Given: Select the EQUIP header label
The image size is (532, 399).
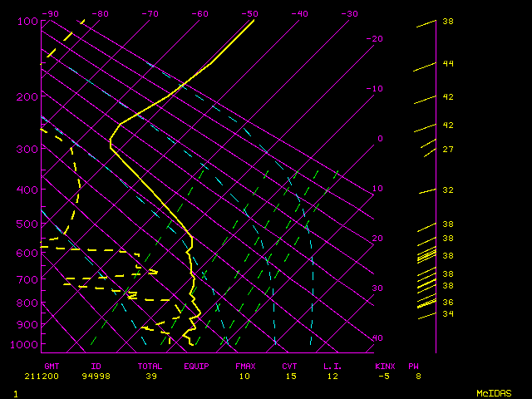Looking at the screenshot, I should [197, 366].
